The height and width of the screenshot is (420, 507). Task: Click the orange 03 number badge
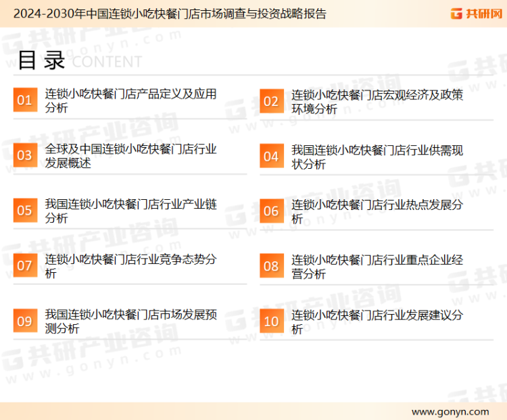(x=25, y=155)
